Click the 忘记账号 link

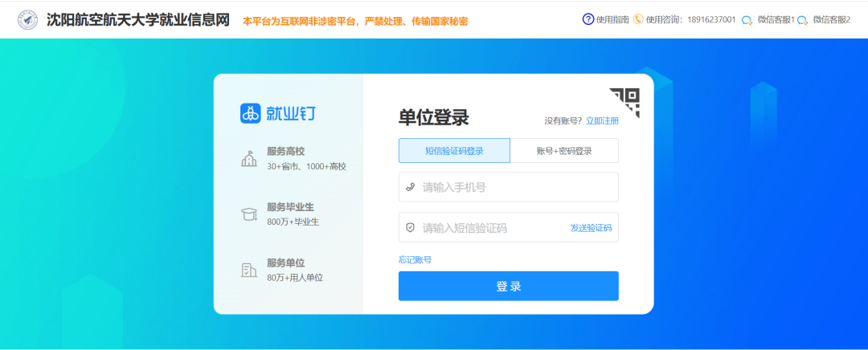click(x=415, y=259)
